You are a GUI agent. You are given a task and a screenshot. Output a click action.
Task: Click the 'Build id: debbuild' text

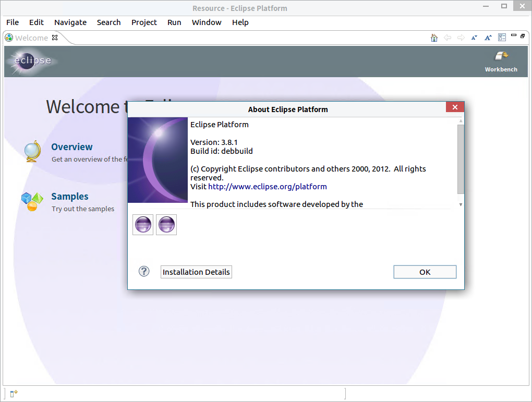(x=221, y=151)
